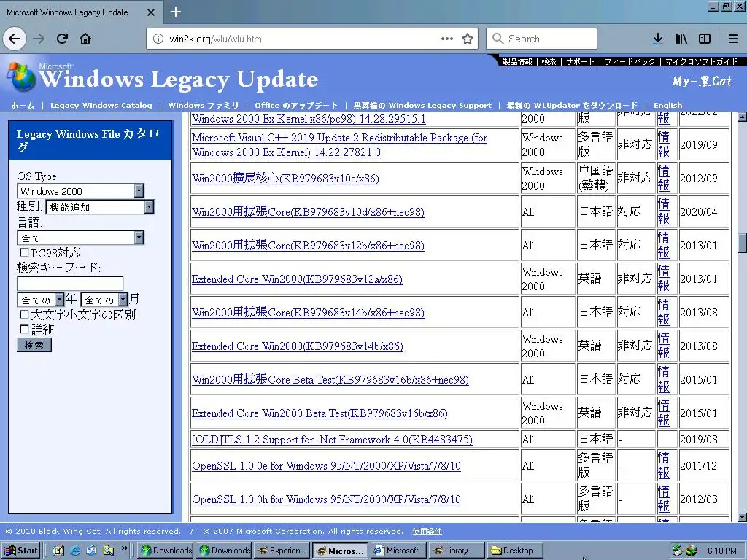747x560 pixels.
Task: Open the browser home page icon
Action: [x=85, y=39]
